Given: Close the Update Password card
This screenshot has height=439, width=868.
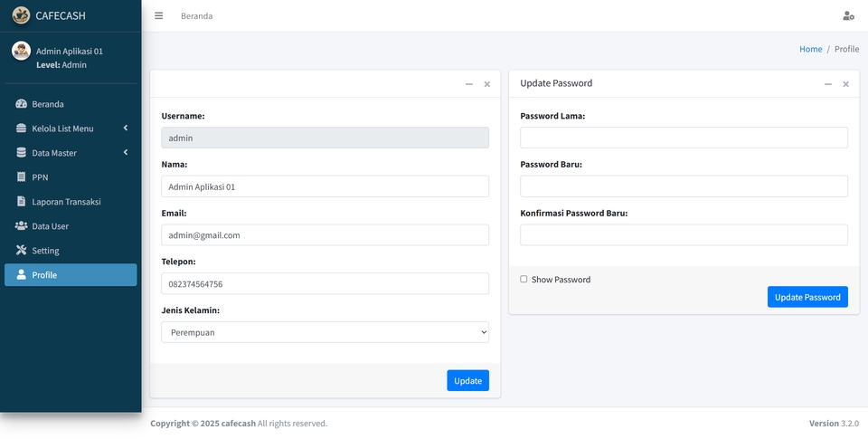Looking at the screenshot, I should 846,84.
